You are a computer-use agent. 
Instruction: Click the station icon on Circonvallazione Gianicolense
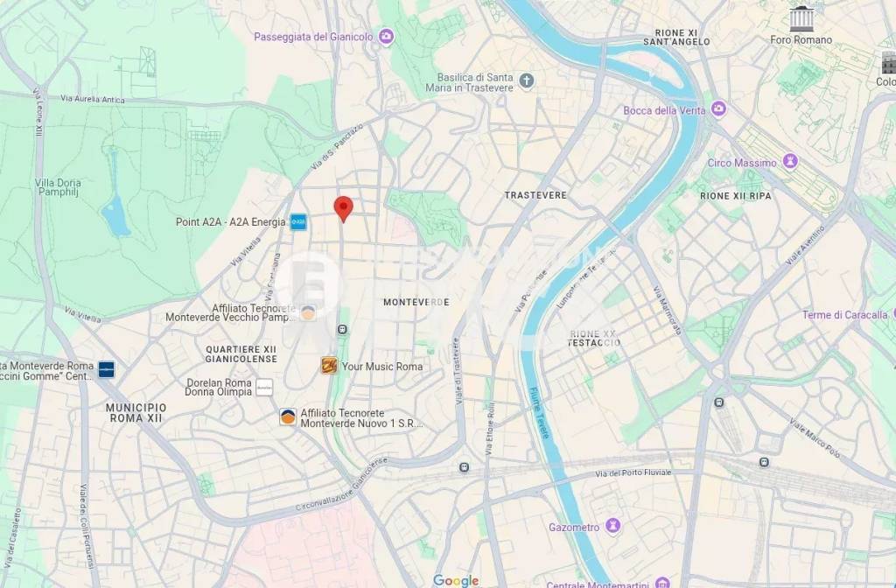pos(464,467)
